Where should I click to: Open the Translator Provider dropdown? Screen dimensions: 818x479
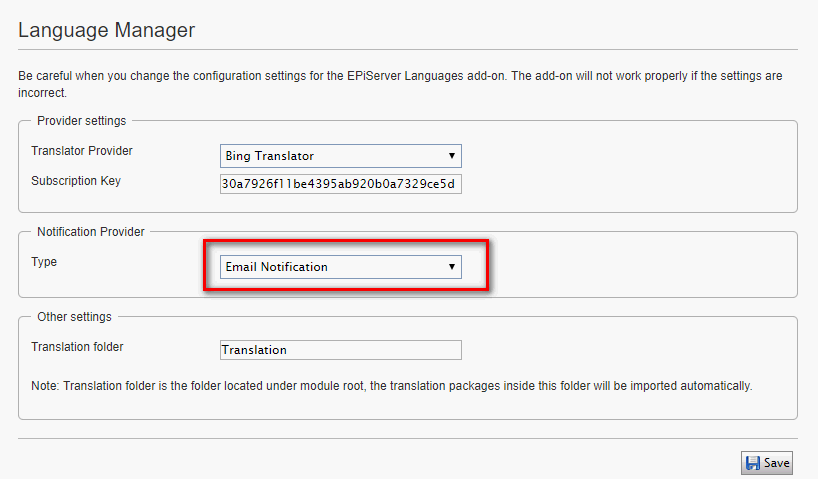340,156
